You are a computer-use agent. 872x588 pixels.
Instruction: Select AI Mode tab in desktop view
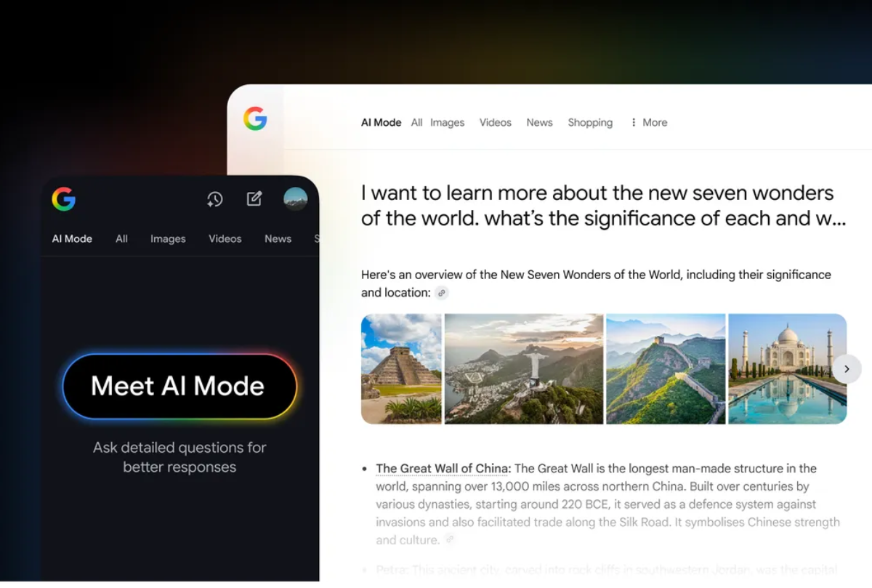coord(381,122)
